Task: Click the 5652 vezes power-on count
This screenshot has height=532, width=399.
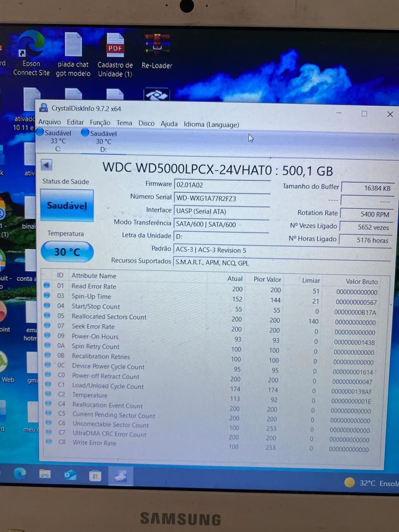Action: click(x=366, y=227)
